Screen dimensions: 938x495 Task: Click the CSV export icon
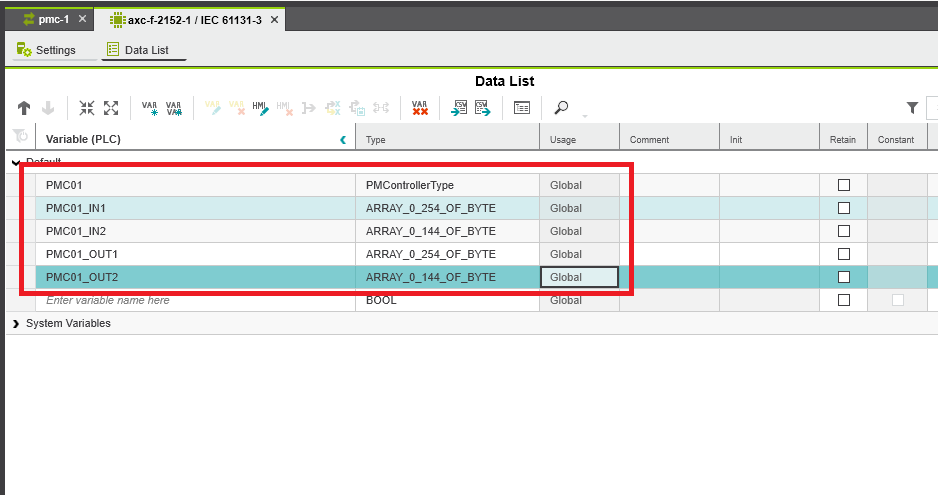(x=482, y=108)
